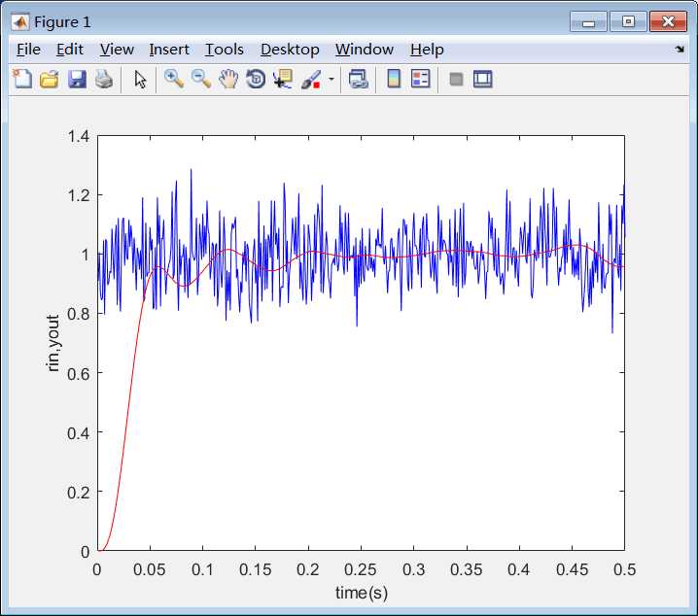The width and height of the screenshot is (698, 616).
Task: Click the Show Plot Tools and Dock icon
Action: click(483, 79)
